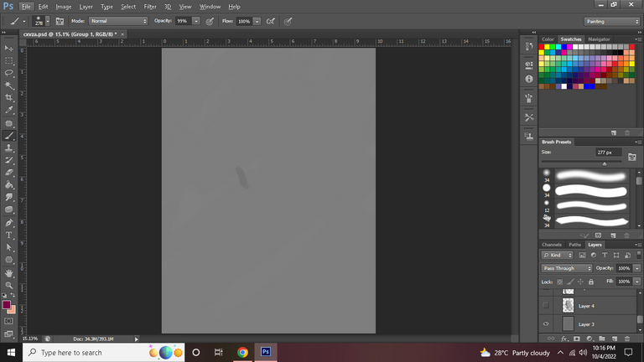
Task: Switch to the Paths tab
Action: [574, 245]
